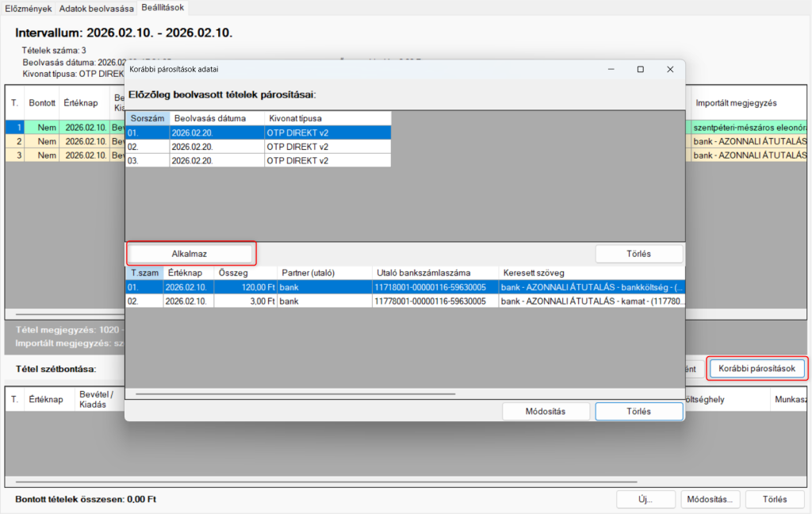This screenshot has height=514, width=812.
Task: Open the Adatok beolvasása tab
Action: [x=97, y=8]
